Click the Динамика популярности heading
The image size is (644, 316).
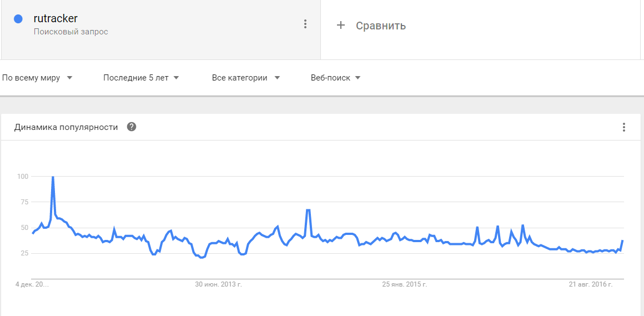[66, 127]
